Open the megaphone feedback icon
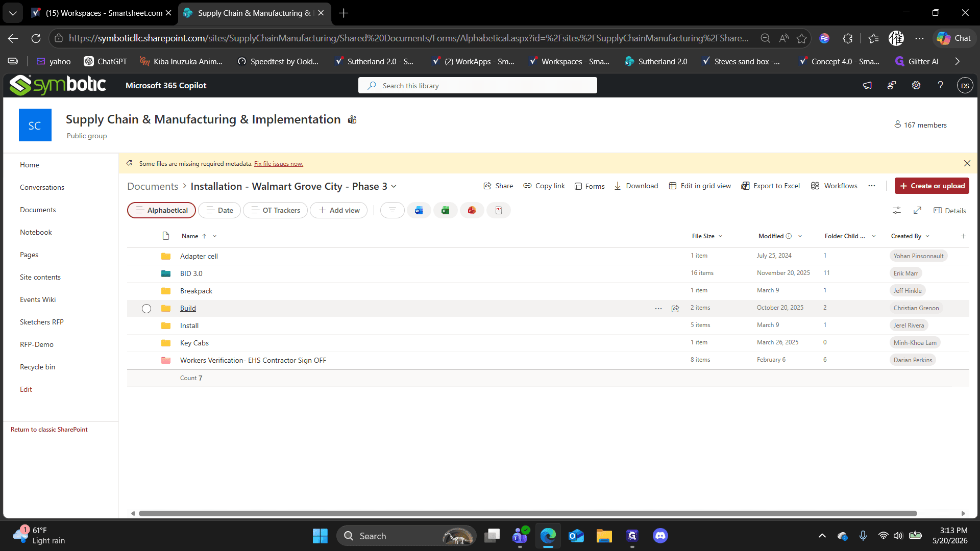This screenshot has width=980, height=551. click(867, 85)
